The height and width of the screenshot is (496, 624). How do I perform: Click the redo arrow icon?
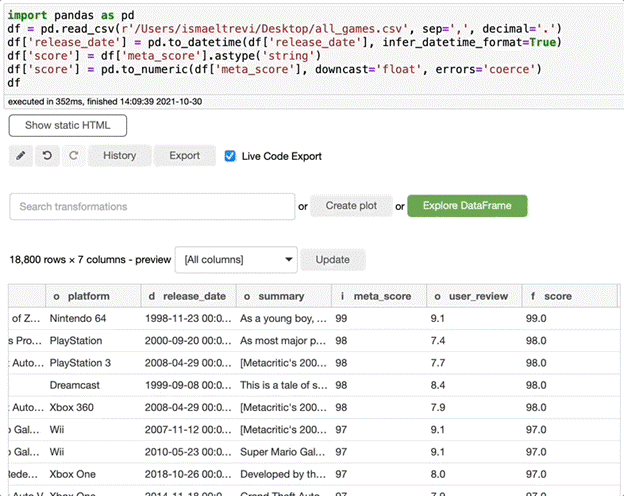pyautogui.click(x=72, y=156)
